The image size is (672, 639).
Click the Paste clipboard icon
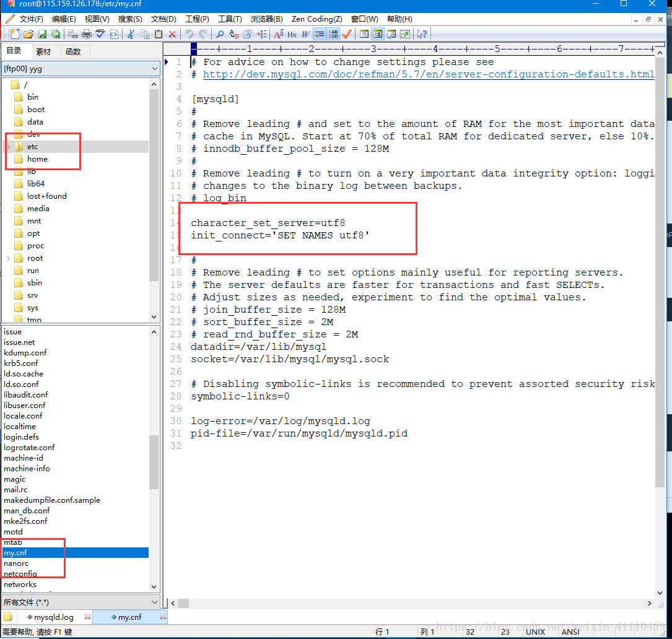(x=159, y=34)
